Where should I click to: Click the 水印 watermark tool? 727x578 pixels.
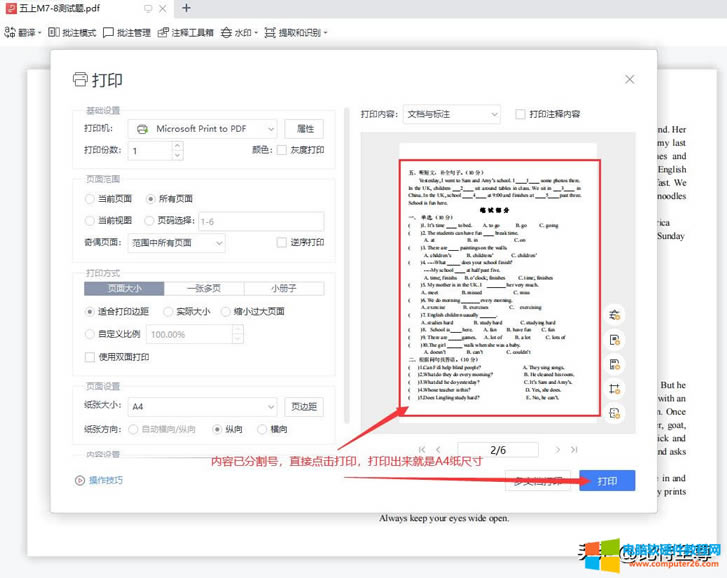238,32
